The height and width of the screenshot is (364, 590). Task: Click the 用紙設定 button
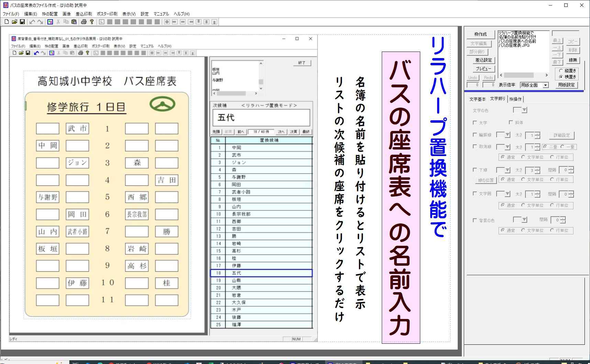[566, 85]
